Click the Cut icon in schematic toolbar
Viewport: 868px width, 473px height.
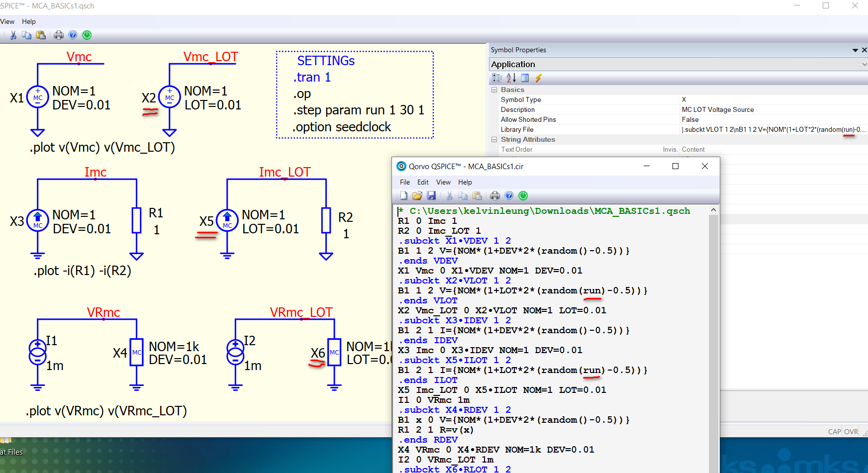13,35
